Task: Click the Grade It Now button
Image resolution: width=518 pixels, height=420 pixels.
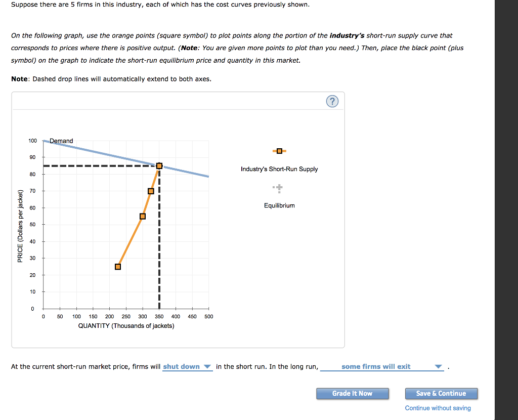Action: (352, 393)
